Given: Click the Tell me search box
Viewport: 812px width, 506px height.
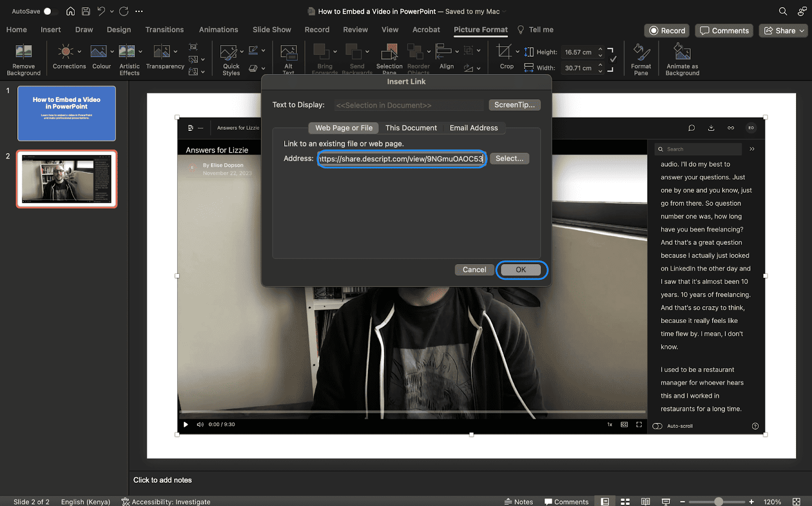Looking at the screenshot, I should (x=535, y=29).
